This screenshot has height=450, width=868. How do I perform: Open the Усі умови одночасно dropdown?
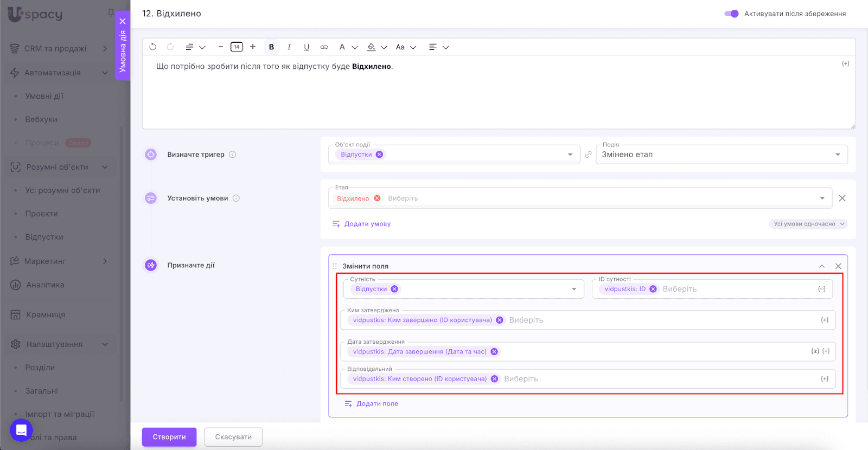pos(808,224)
